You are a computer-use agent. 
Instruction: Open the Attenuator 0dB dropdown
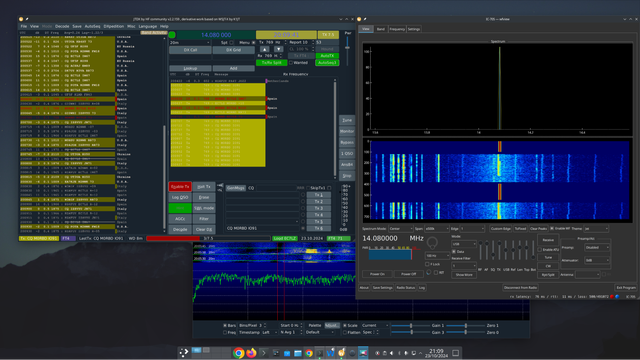pyautogui.click(x=597, y=260)
